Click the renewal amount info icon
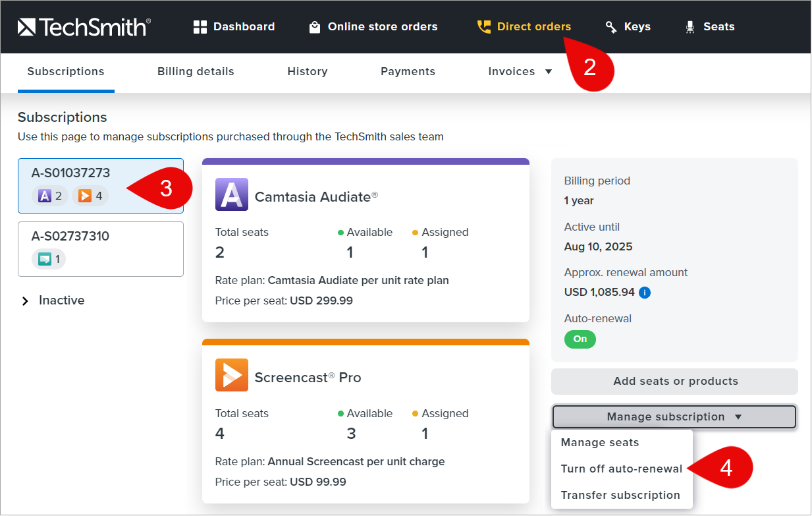 point(645,292)
